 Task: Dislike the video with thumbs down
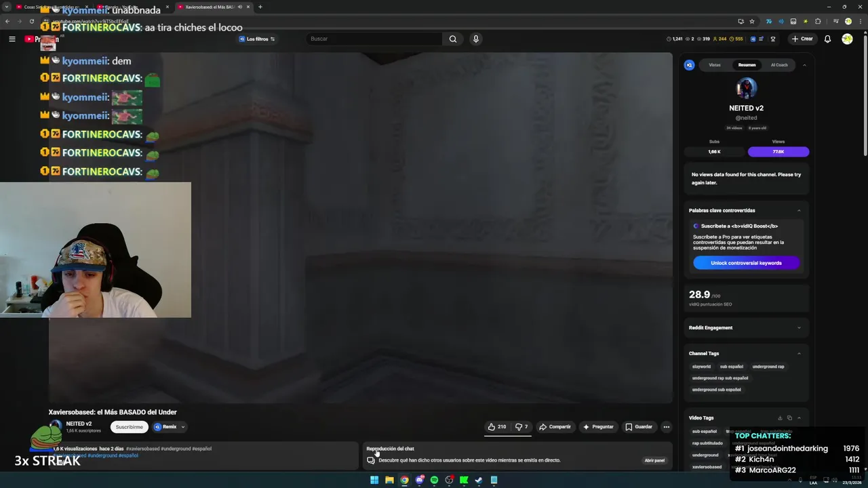click(521, 427)
